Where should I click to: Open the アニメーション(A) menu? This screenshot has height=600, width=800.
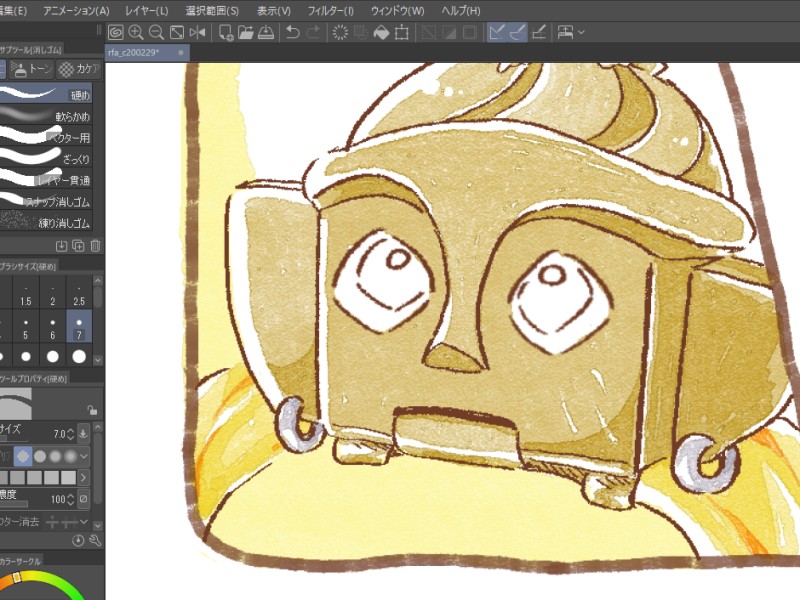pyautogui.click(x=76, y=10)
